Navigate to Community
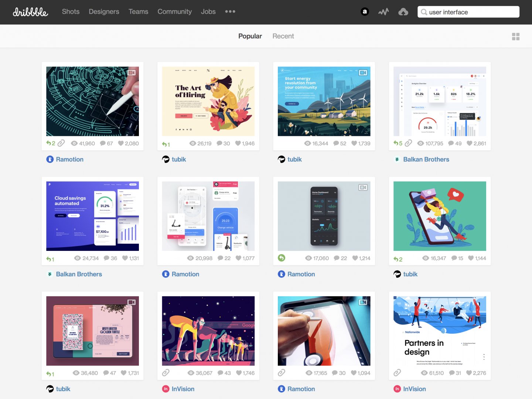Screen dimensions: 532x399 pyautogui.click(x=174, y=11)
